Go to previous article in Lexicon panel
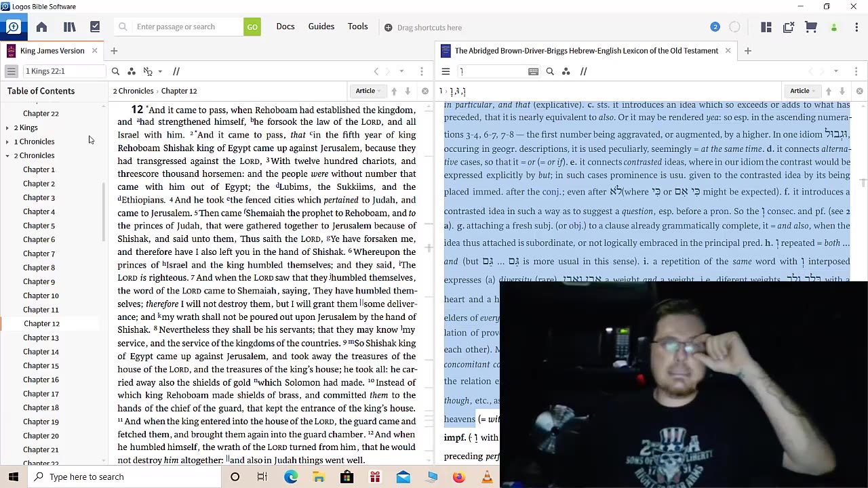 tap(829, 91)
